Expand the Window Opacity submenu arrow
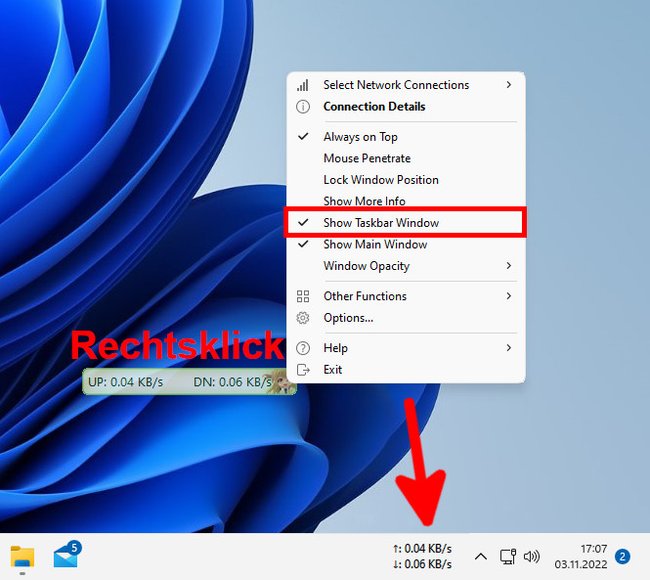The width and height of the screenshot is (650, 580). coord(509,266)
